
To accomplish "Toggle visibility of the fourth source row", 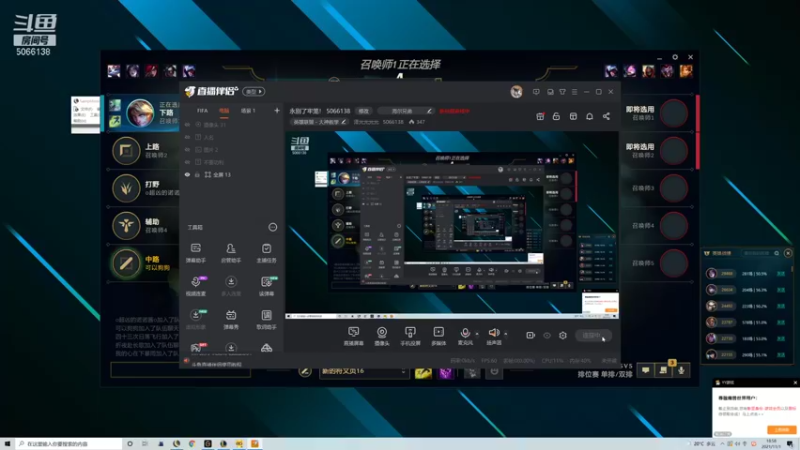I will tap(187, 162).
